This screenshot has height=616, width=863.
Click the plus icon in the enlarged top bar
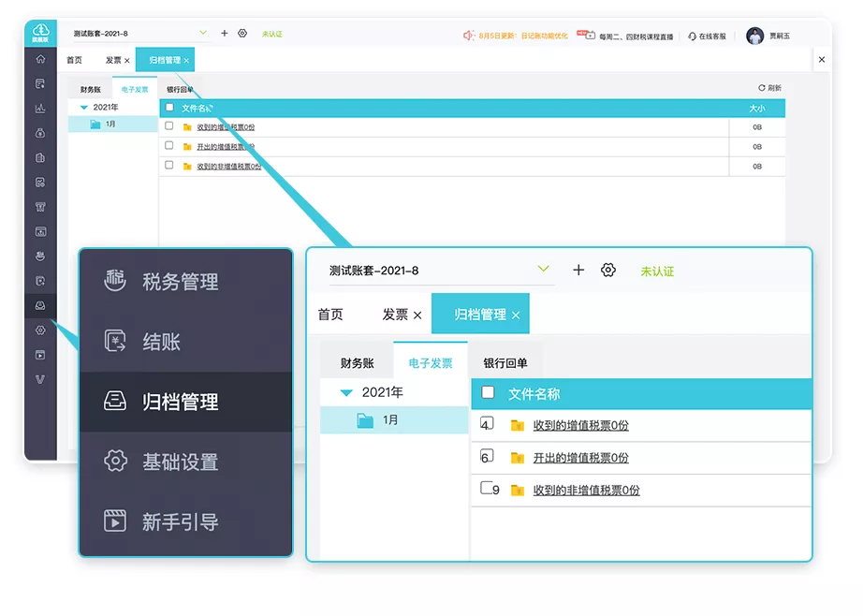tap(578, 270)
